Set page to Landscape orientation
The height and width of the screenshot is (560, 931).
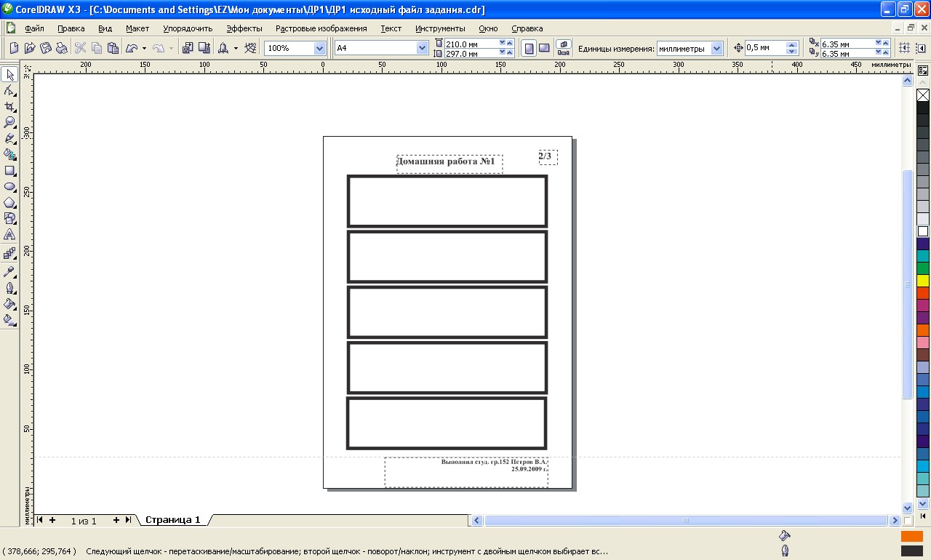pyautogui.click(x=543, y=48)
